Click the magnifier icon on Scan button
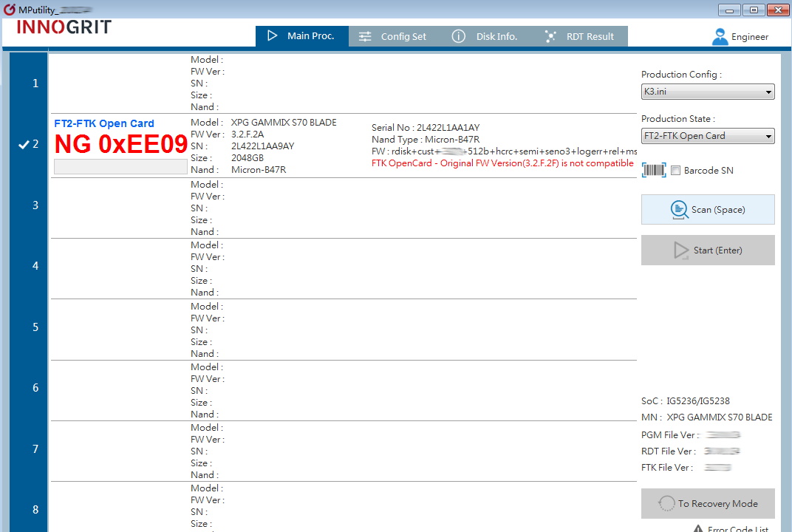This screenshot has width=792, height=532. pyautogui.click(x=679, y=210)
